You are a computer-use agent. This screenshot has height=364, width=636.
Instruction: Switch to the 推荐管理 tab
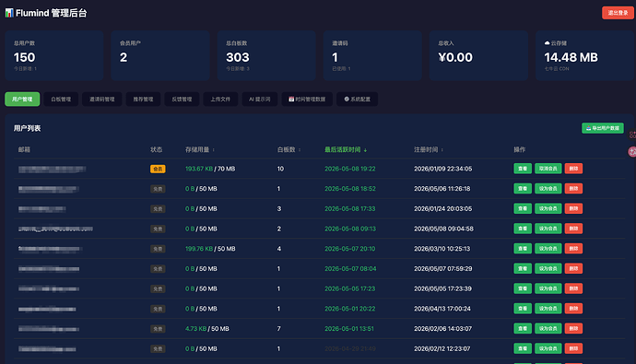[x=143, y=100]
